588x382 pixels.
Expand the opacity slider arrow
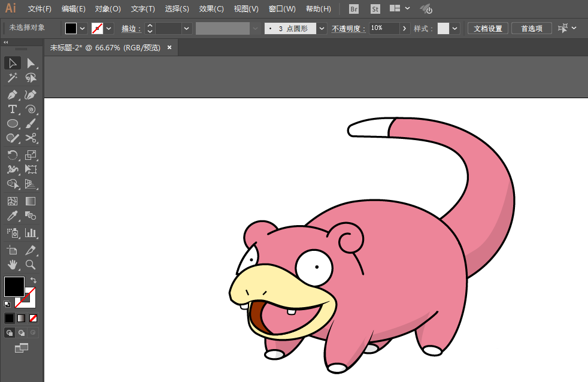tap(404, 29)
